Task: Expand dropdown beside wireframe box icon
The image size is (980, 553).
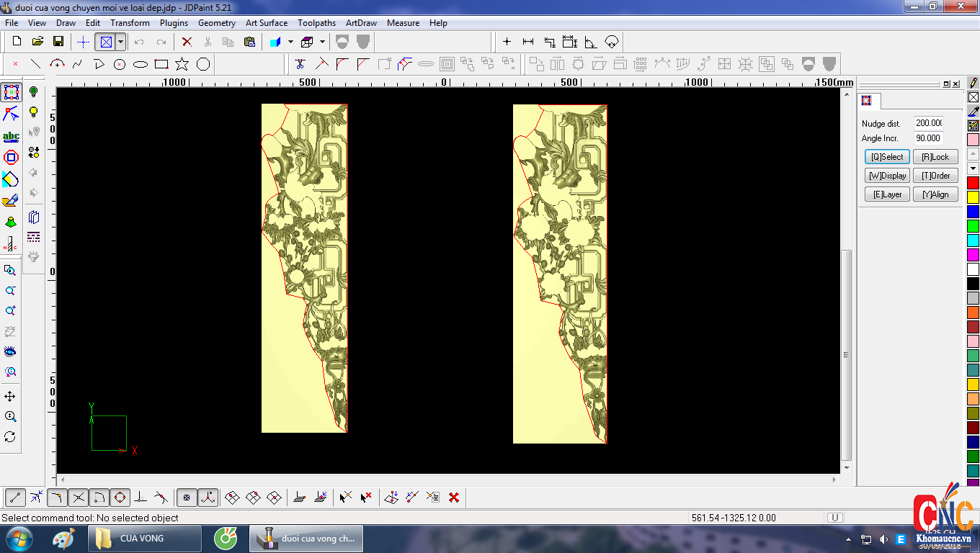Action: point(322,42)
